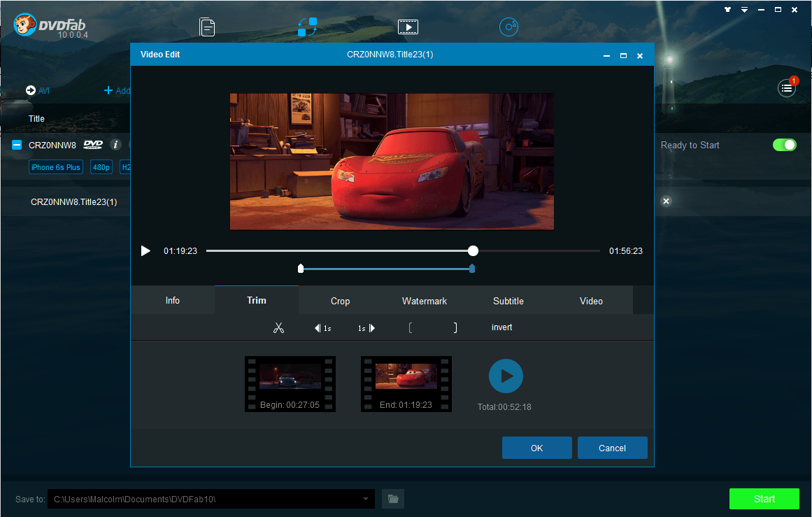Select the Begin 00:27:05 thumbnail
This screenshot has height=517, width=812.
pyautogui.click(x=290, y=384)
